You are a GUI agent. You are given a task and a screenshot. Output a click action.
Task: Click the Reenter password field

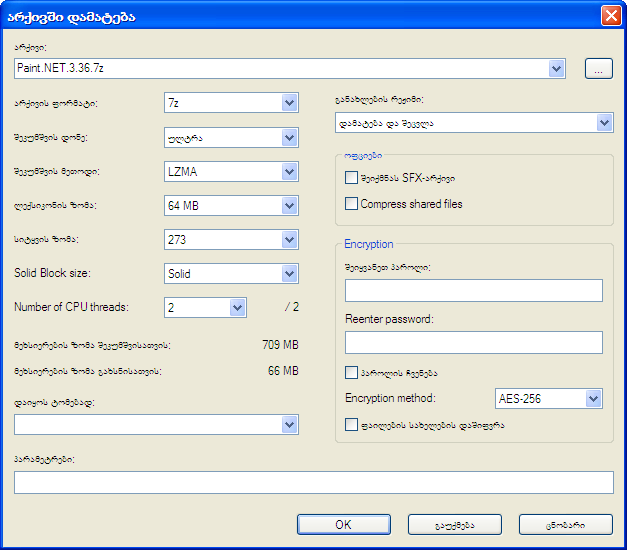(473, 343)
